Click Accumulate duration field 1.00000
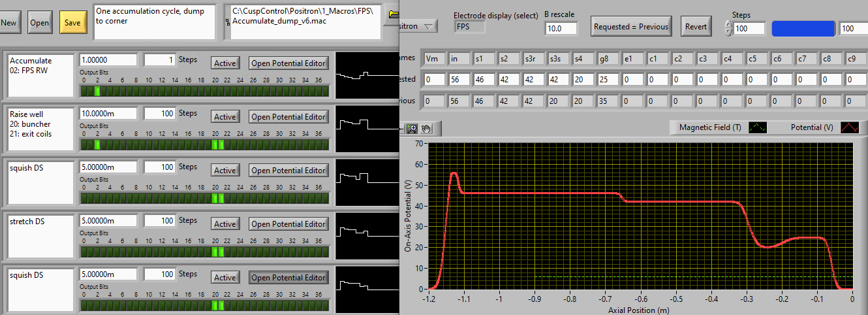This screenshot has height=315, width=868. (108, 60)
